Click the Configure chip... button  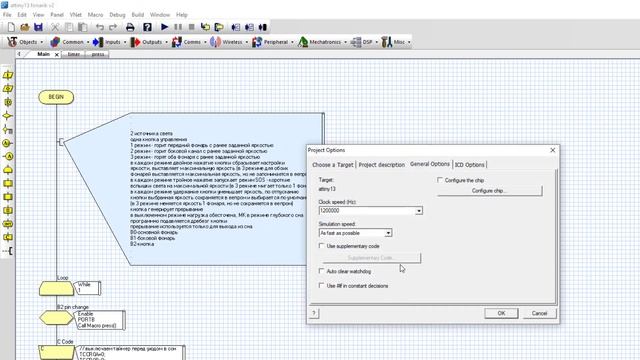(489, 191)
